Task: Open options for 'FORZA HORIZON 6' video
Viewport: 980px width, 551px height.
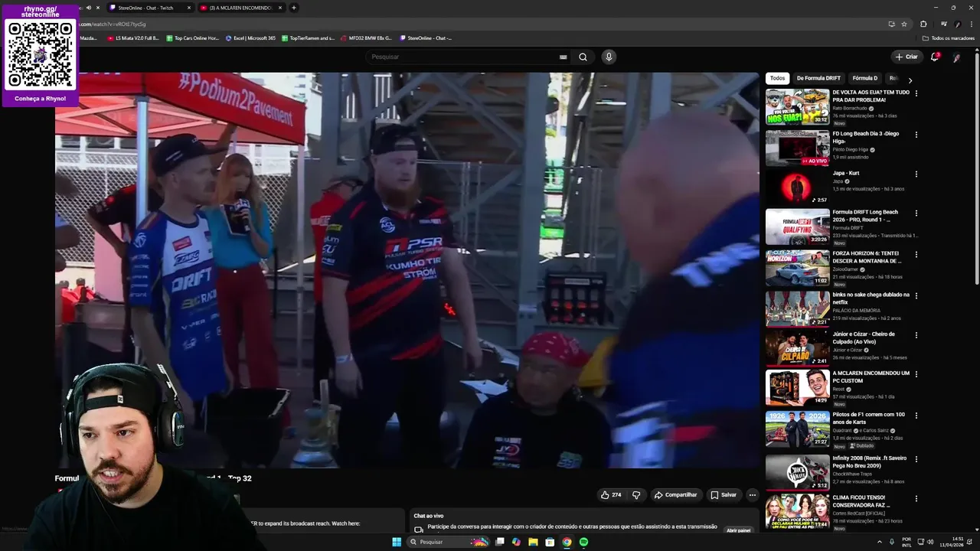Action: click(x=916, y=254)
